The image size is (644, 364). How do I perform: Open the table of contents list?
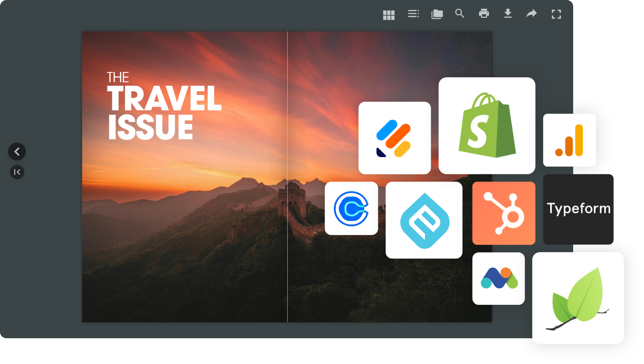[413, 14]
